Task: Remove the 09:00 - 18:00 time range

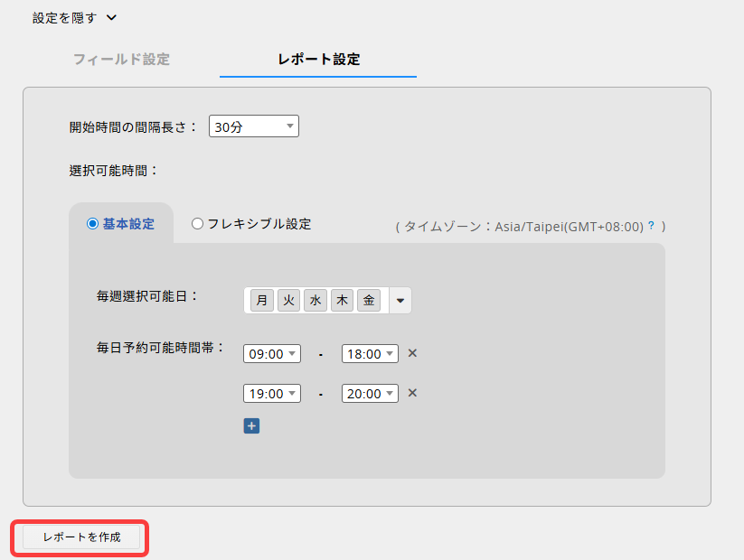Action: pyautogui.click(x=412, y=353)
